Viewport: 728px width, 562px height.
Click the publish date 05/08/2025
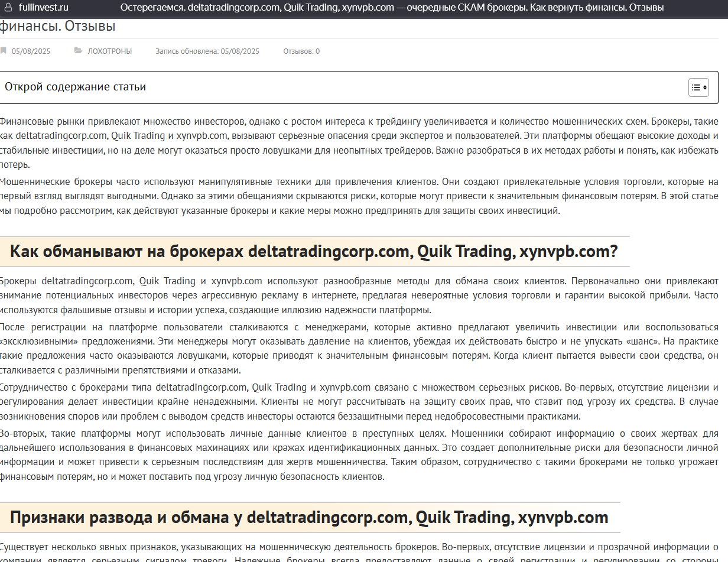tap(31, 51)
